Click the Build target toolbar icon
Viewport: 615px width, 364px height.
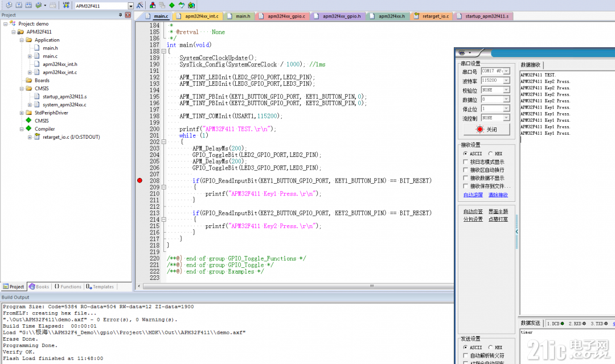[18, 5]
